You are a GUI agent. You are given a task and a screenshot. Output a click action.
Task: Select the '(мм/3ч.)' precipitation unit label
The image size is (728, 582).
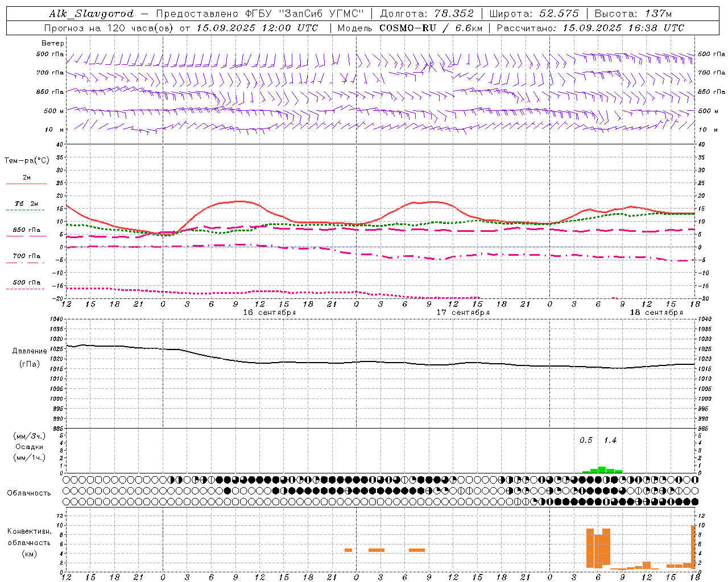point(30,436)
